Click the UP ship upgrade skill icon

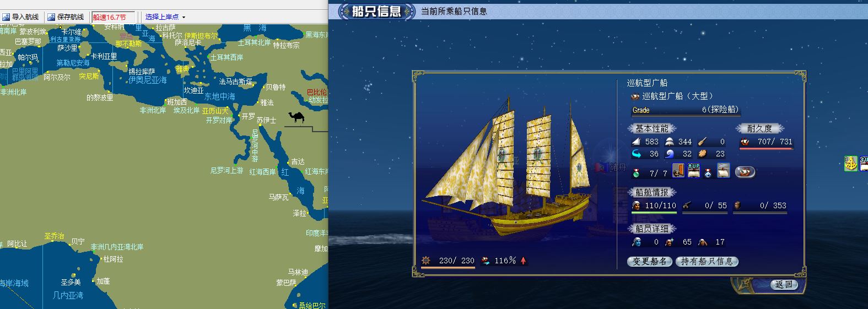pyautogui.click(x=693, y=171)
